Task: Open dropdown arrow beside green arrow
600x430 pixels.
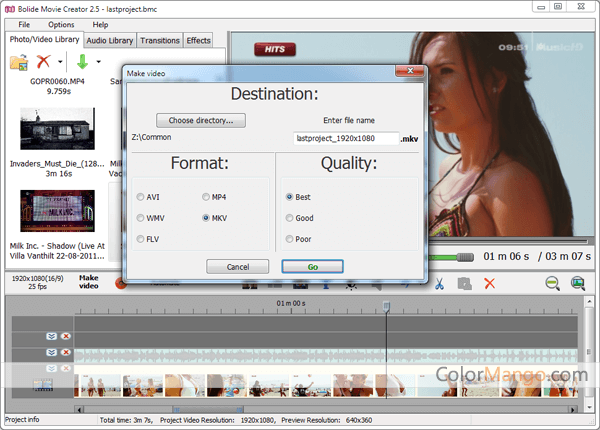Action: click(x=100, y=63)
